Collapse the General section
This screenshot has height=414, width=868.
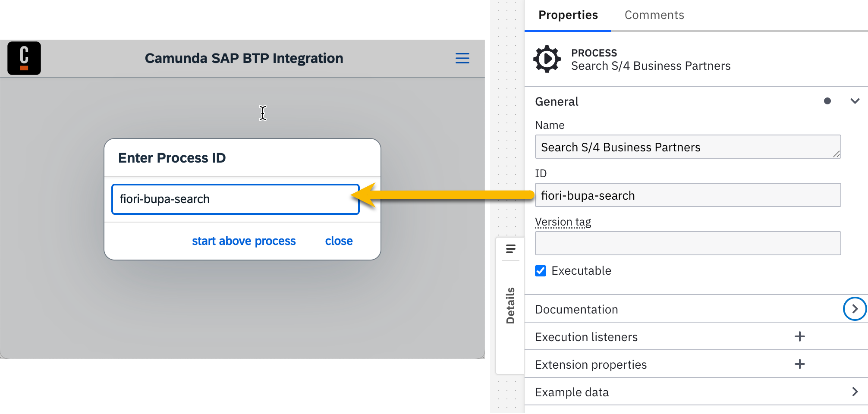(855, 101)
